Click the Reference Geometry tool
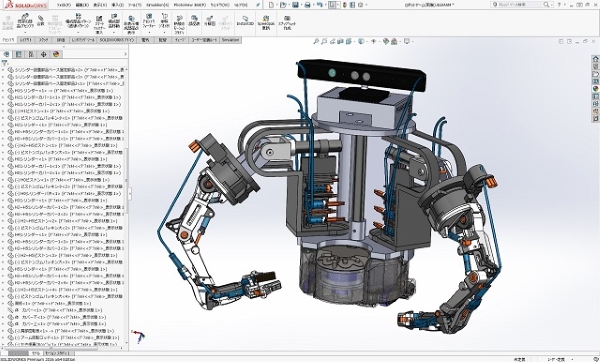Viewport: 600px width, 362px height. point(164,21)
